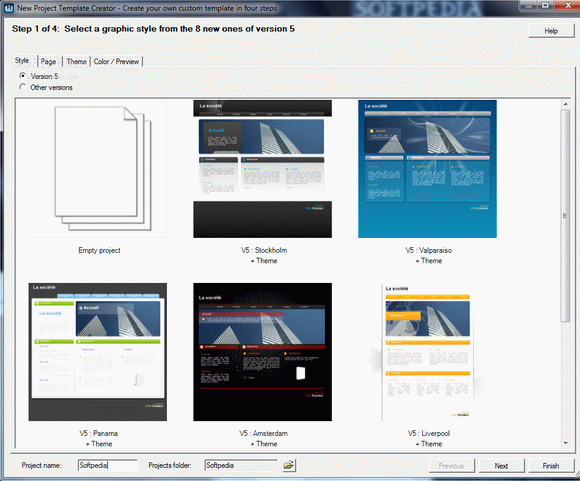Choose the V5 Valparaiso template thumbnail
Image resolution: width=580 pixels, height=481 pixels.
point(427,169)
